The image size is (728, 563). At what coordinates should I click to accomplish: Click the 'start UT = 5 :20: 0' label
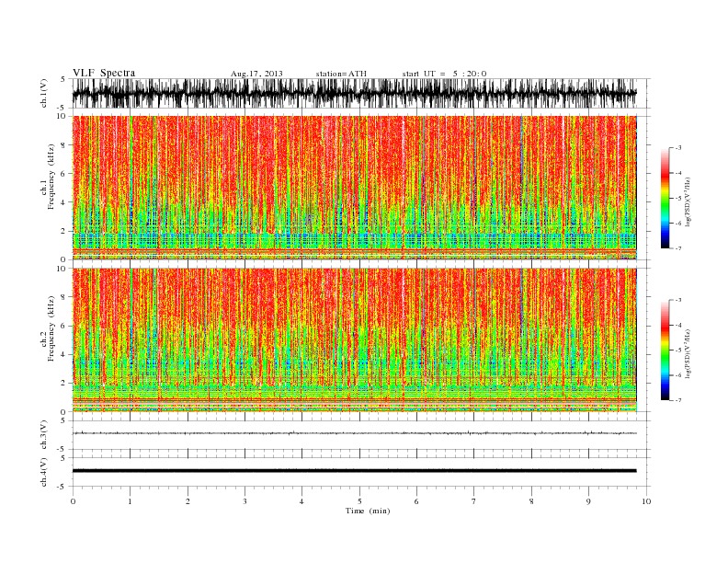(x=444, y=74)
